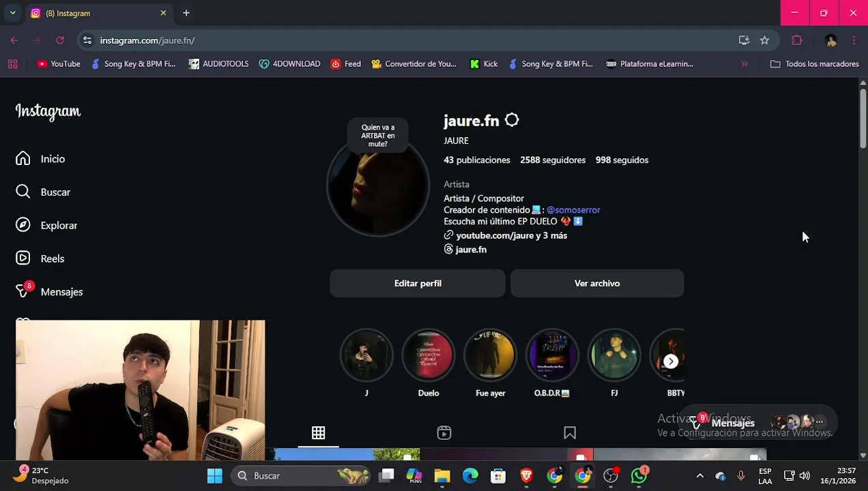Click the browser address bar
868x491 pixels.
click(409, 40)
